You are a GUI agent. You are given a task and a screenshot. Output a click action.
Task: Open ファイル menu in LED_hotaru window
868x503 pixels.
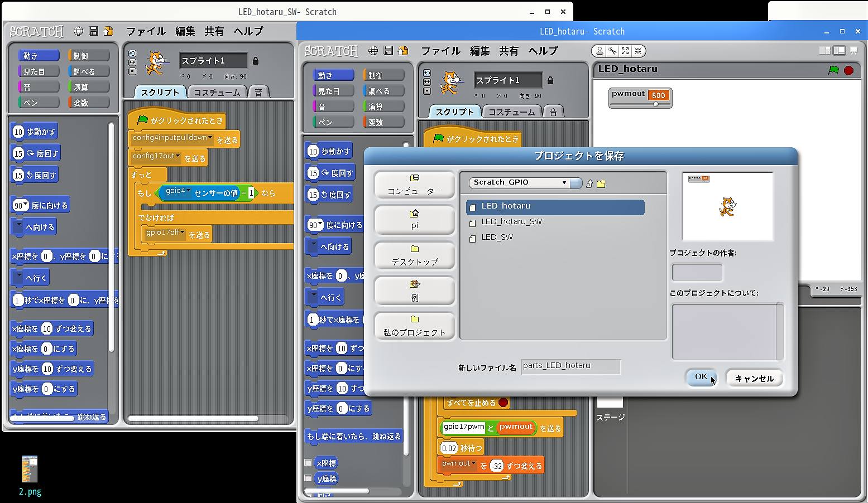click(441, 51)
